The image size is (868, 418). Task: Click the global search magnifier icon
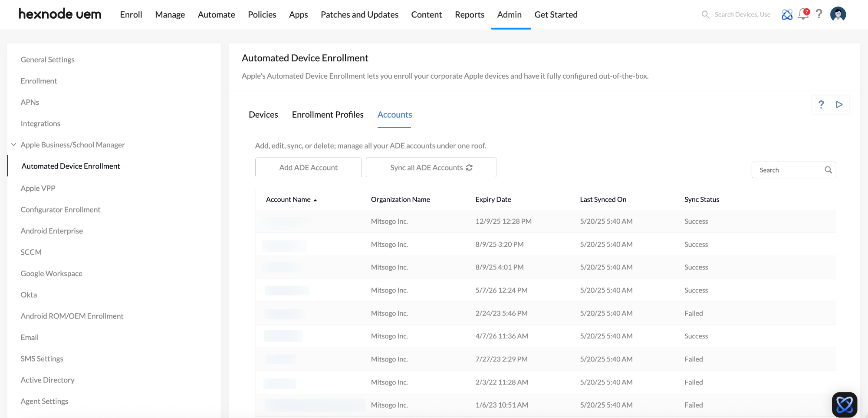706,15
